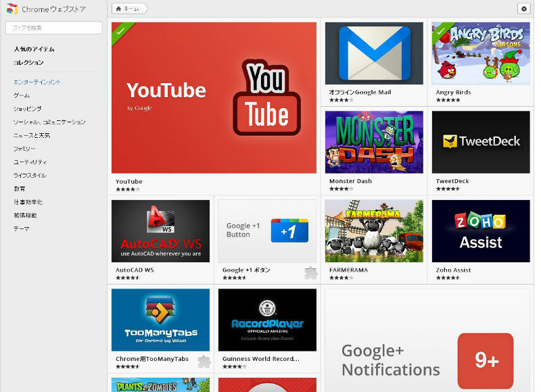Screen dimensions: 541x392
Task: Select the 教育 category
Action: point(20,189)
